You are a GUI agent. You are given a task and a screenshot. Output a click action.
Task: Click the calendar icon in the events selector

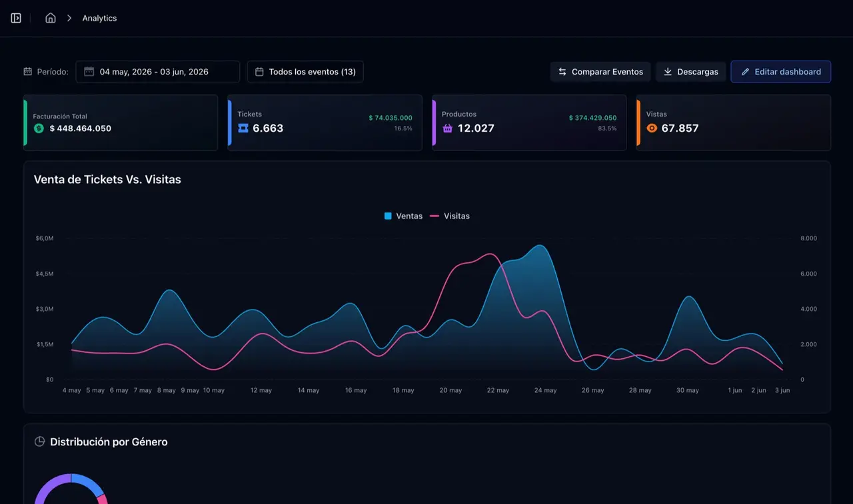(260, 72)
